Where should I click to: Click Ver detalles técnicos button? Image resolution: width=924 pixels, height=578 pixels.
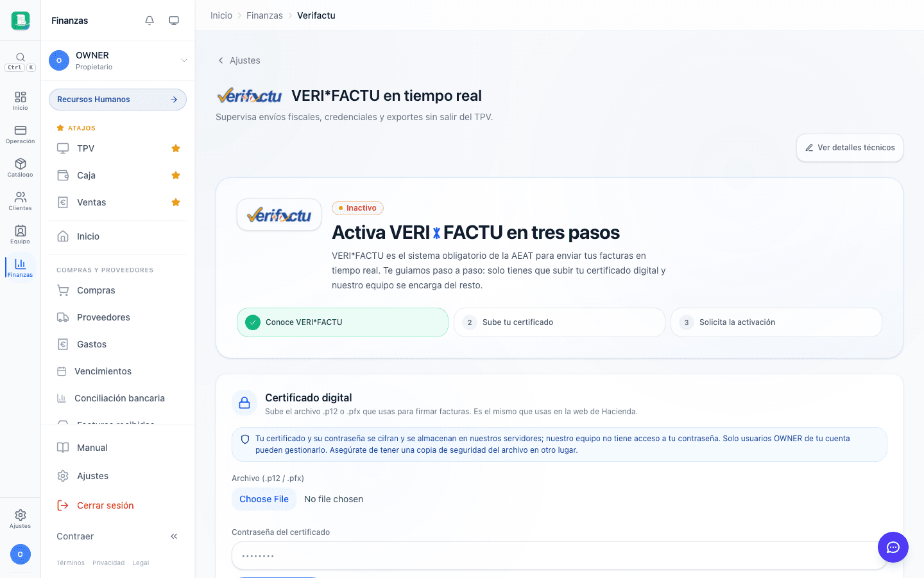[850, 148]
